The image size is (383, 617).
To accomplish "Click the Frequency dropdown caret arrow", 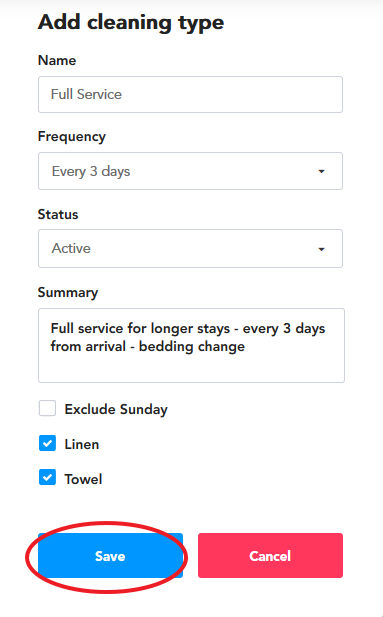I will coord(321,171).
